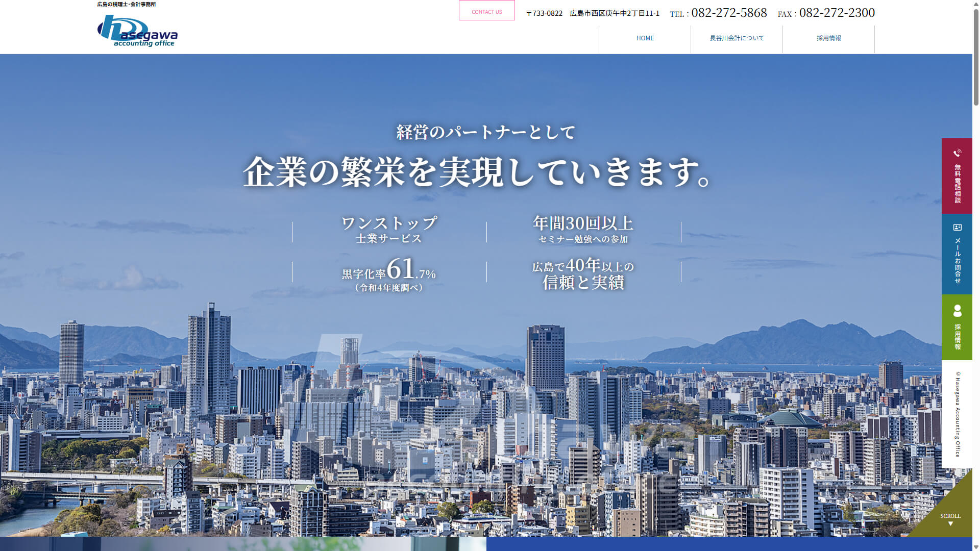
Task: Open 採用情報 in the top navigation
Action: (x=828, y=38)
